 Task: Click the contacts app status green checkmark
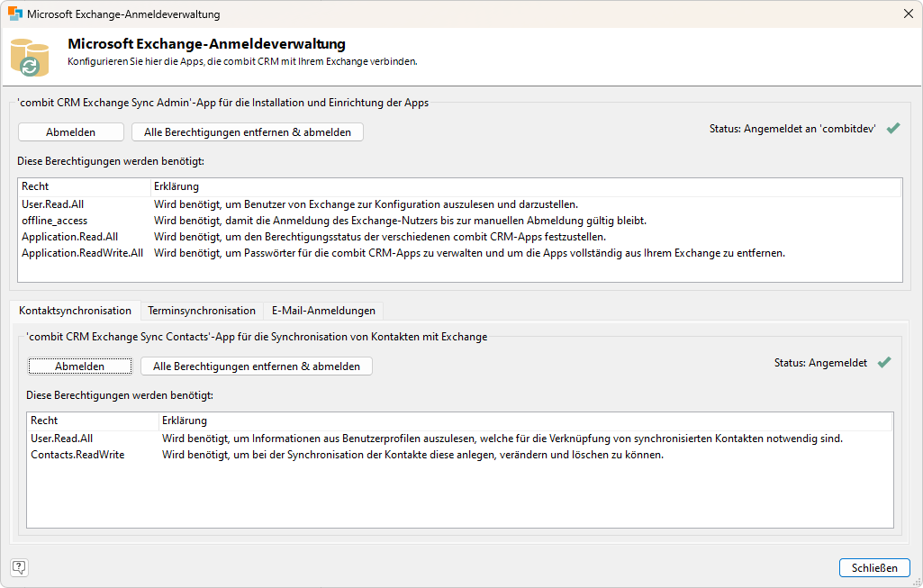(x=884, y=363)
